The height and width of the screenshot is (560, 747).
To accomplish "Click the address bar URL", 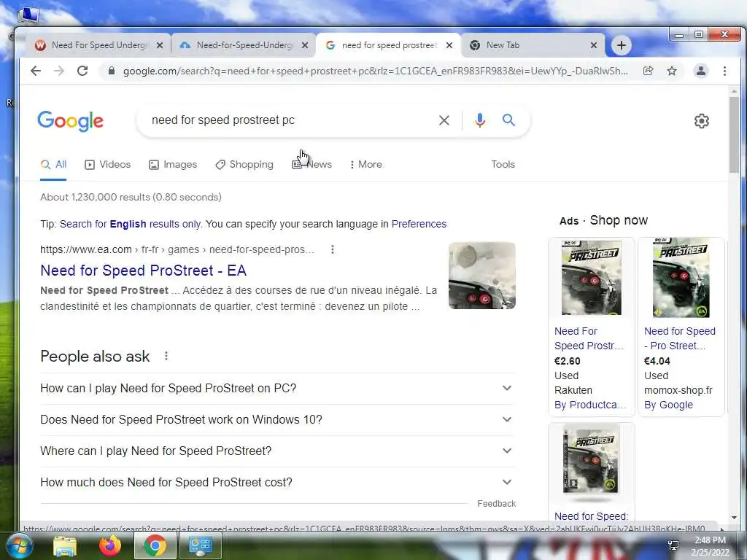I will (376, 71).
